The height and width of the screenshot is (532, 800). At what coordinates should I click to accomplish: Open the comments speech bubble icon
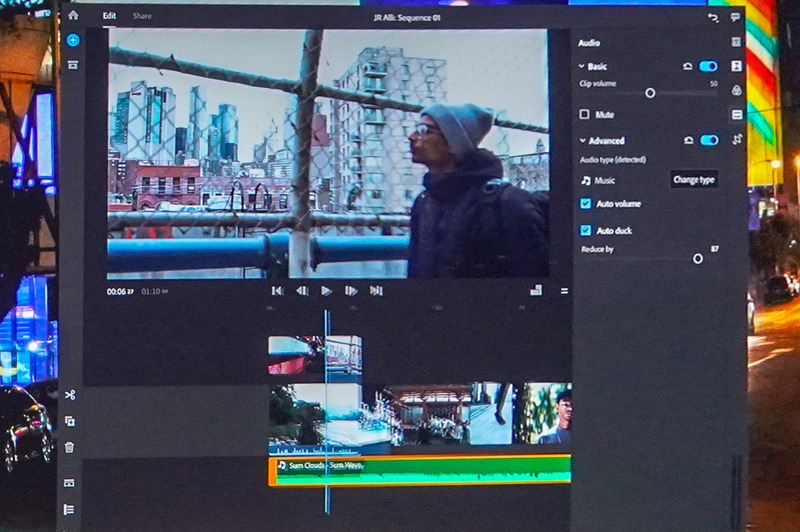tap(735, 18)
